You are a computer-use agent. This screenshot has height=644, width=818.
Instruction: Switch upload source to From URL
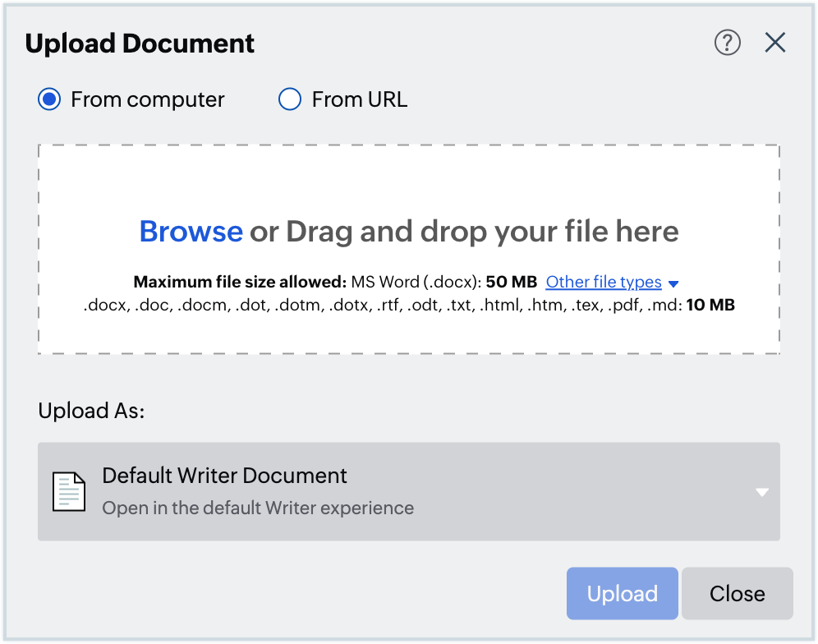pos(289,99)
